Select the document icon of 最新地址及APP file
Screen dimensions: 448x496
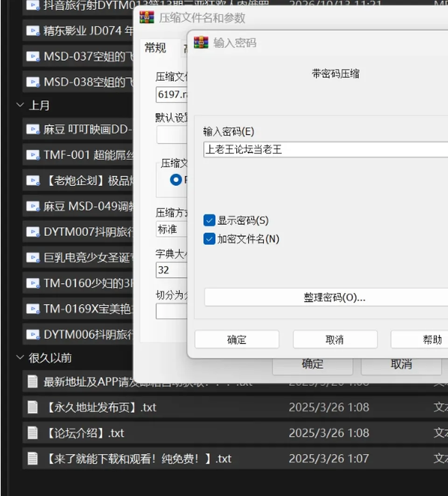click(33, 382)
